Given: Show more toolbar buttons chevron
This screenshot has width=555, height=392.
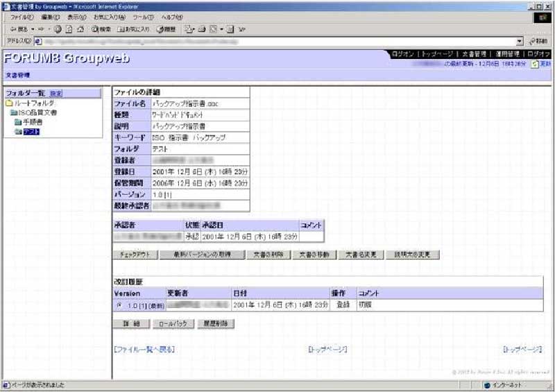Looking at the screenshot, I should click(x=241, y=29).
